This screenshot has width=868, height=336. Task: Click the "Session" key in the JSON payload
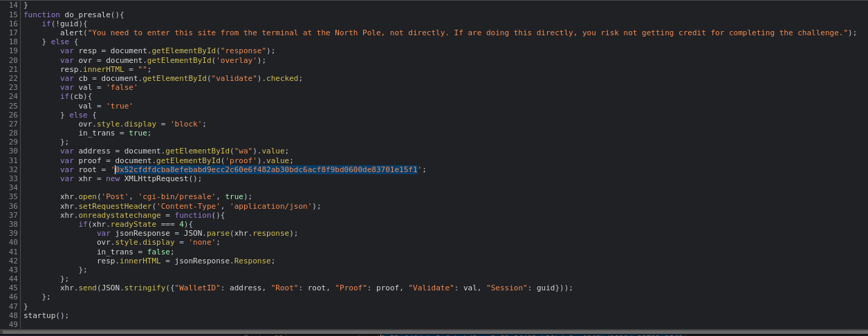pyautogui.click(x=506, y=288)
